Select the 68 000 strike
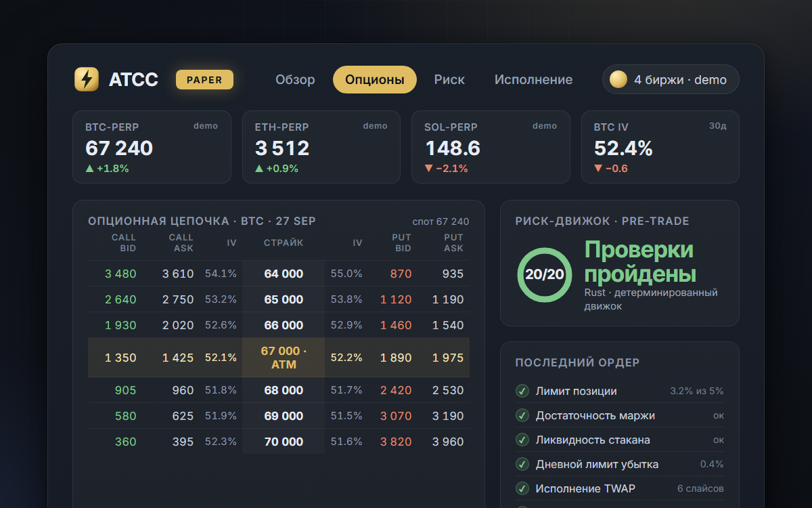Screen dimensions: 812x508 284,390
